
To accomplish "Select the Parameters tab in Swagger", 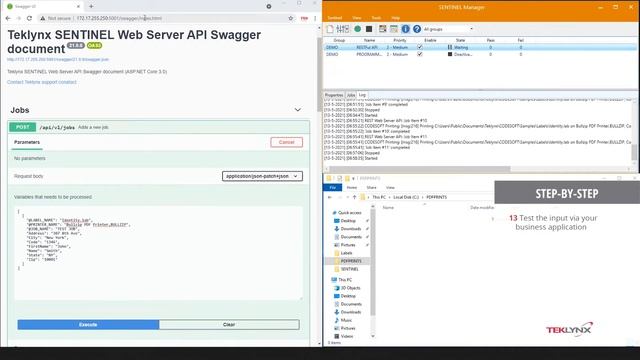I will tap(27, 142).
